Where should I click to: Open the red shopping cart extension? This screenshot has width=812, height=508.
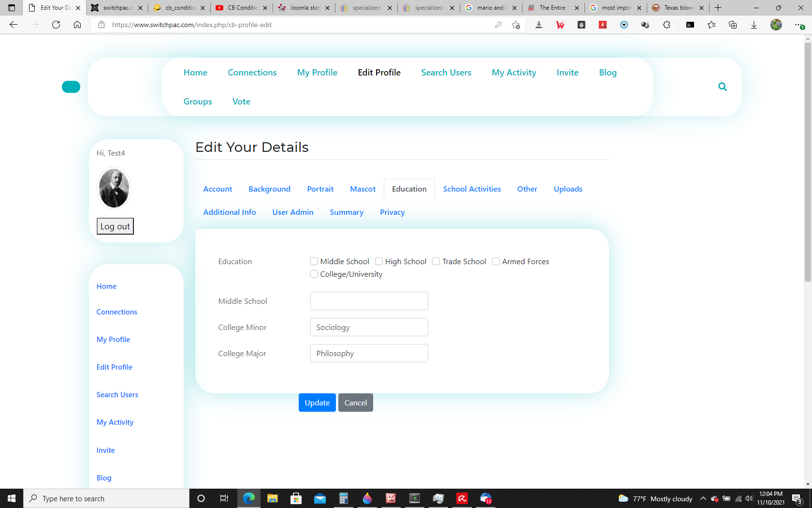(x=560, y=25)
